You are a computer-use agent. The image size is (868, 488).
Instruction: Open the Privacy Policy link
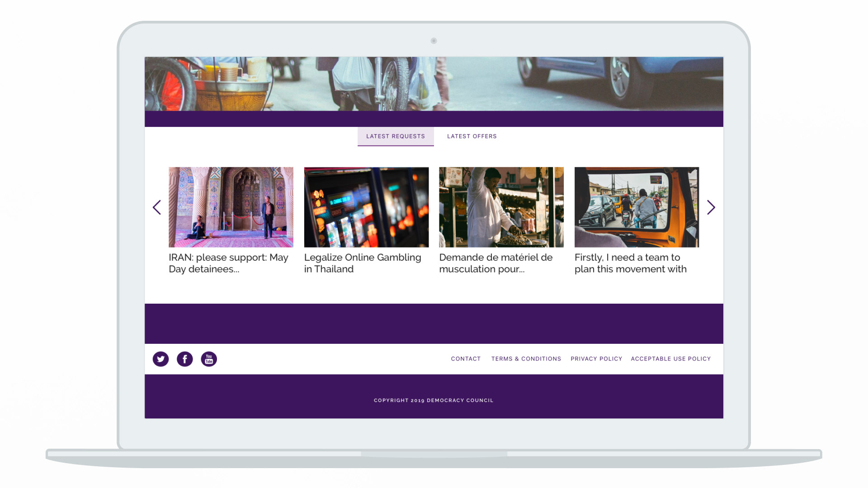pos(596,359)
